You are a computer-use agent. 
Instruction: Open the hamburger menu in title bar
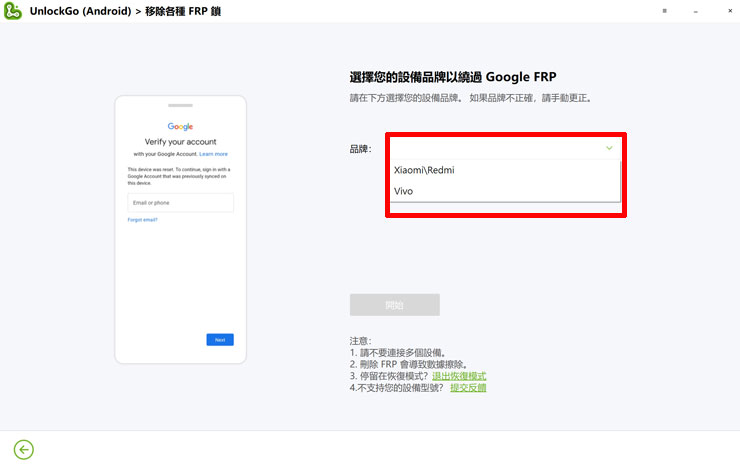pyautogui.click(x=664, y=11)
